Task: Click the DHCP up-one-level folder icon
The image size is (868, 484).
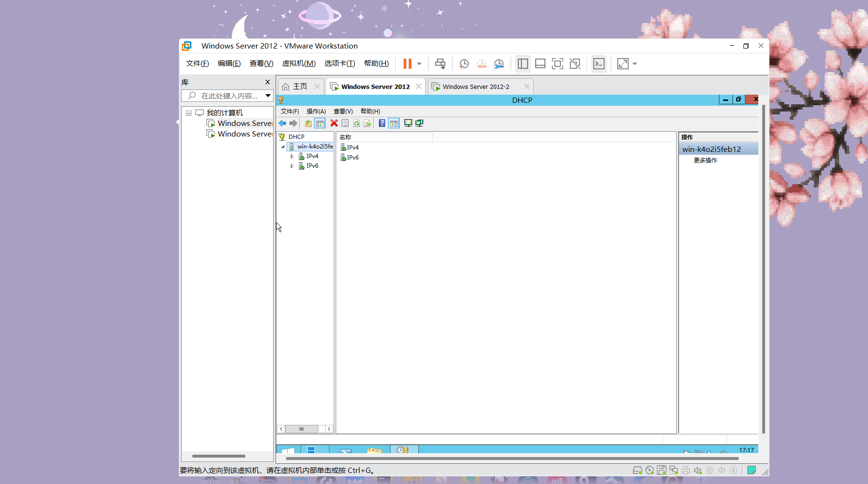Action: [x=308, y=124]
